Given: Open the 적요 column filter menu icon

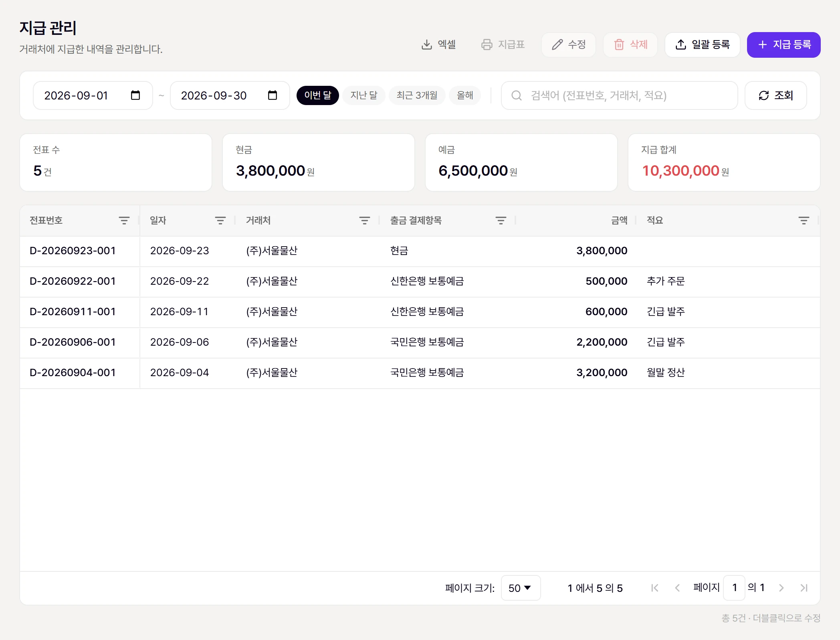Looking at the screenshot, I should pyautogui.click(x=804, y=221).
